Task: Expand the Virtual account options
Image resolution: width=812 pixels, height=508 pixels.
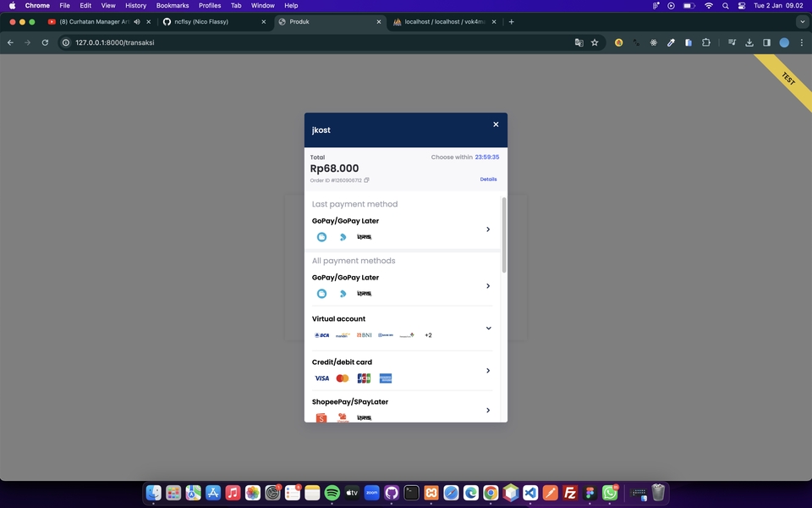Action: pyautogui.click(x=402, y=328)
